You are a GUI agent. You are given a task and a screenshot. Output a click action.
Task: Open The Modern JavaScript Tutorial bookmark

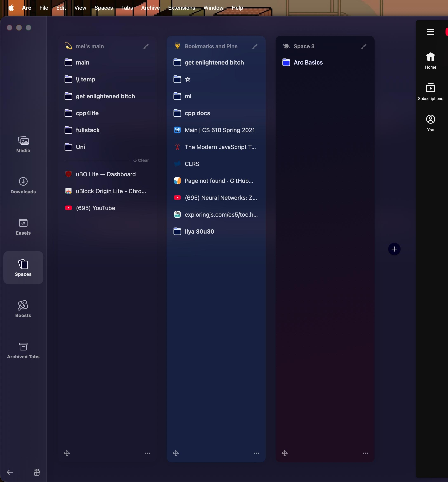[216, 147]
